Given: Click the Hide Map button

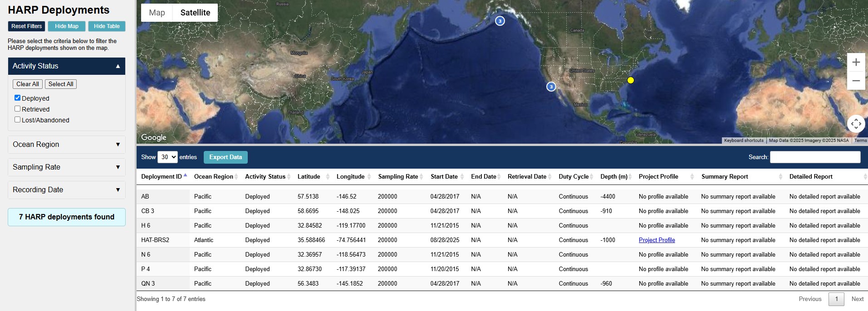Looking at the screenshot, I should (x=67, y=26).
